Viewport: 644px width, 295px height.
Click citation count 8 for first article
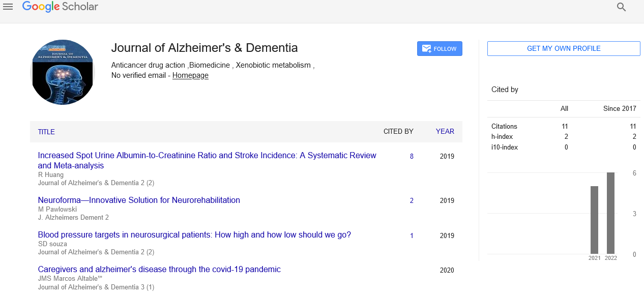[412, 156]
